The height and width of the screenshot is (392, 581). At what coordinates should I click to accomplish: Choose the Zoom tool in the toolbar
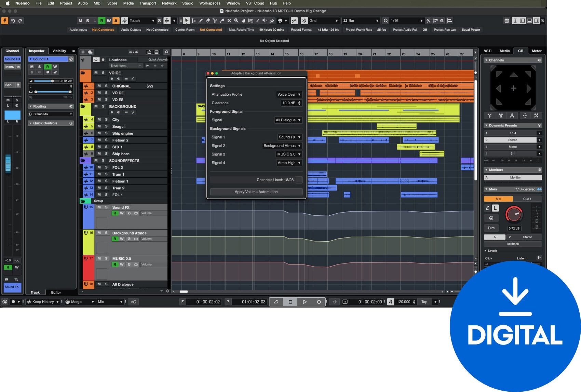tap(237, 21)
